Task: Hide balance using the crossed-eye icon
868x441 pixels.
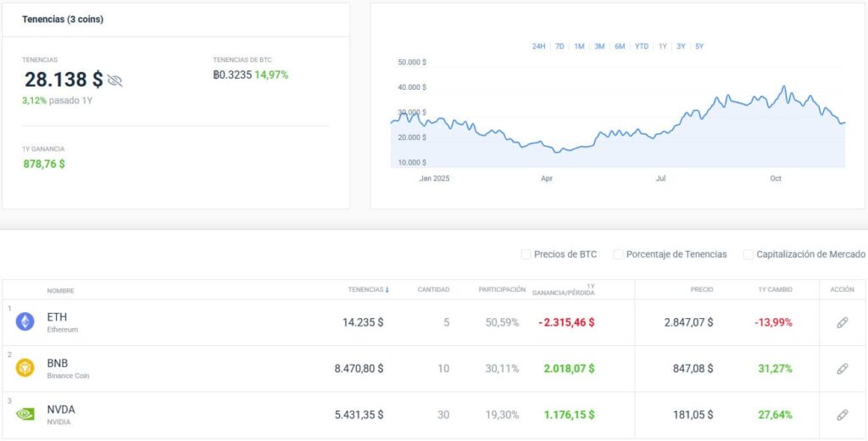Action: [115, 81]
